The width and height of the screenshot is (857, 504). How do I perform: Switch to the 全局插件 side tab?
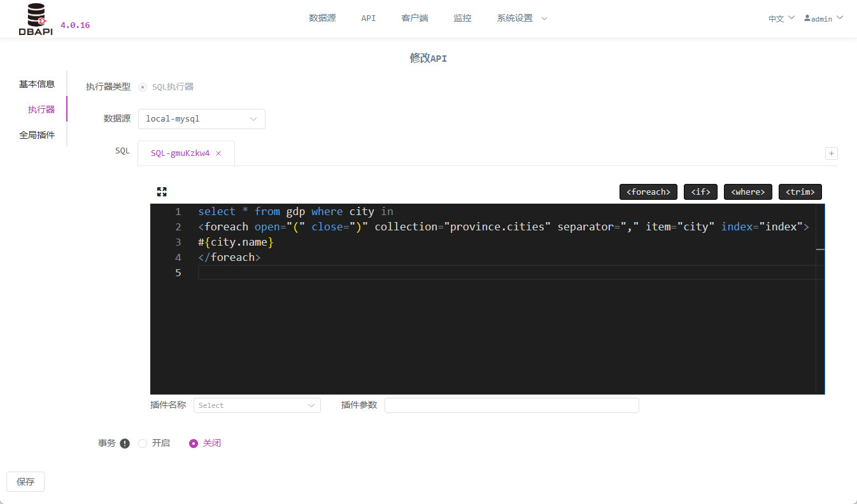pyautogui.click(x=37, y=135)
